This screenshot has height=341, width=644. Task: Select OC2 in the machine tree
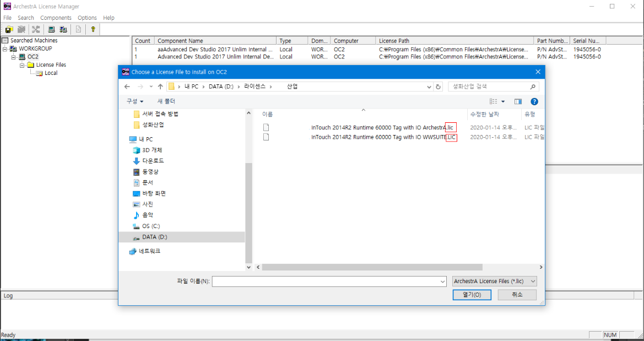(33, 57)
